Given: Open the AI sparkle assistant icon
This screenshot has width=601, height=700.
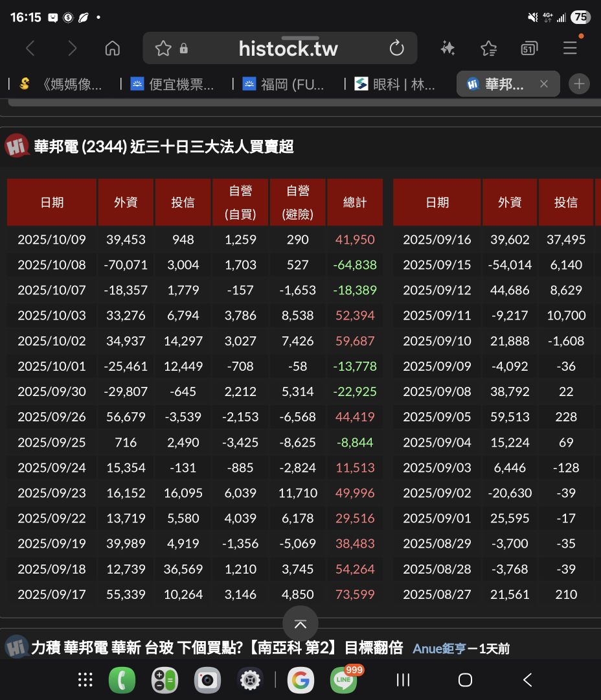Looking at the screenshot, I should pyautogui.click(x=448, y=48).
